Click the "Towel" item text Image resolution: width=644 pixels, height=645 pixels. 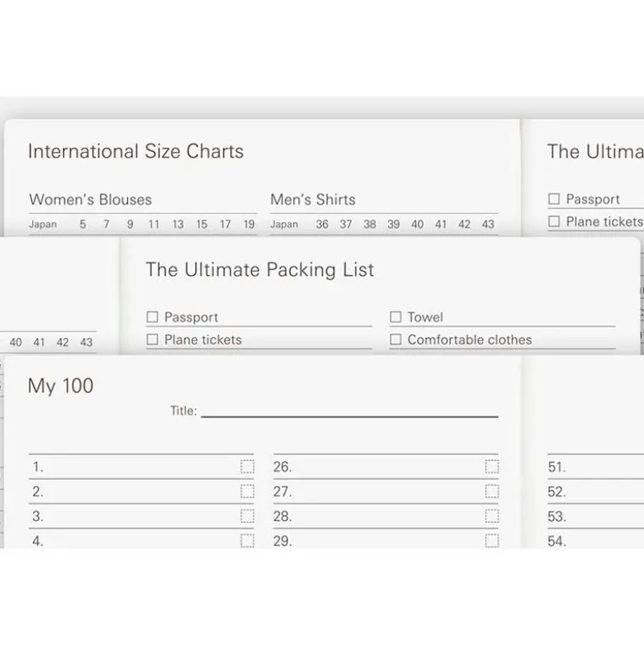[x=425, y=317]
